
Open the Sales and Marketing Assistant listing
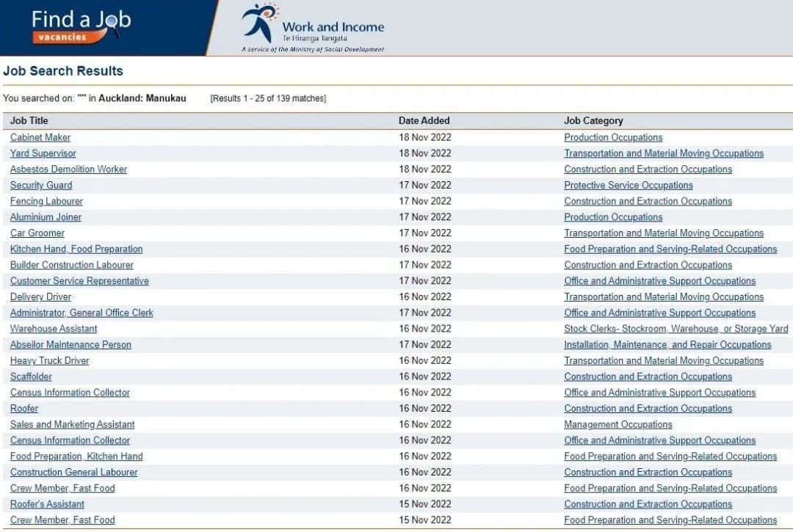pos(72,424)
